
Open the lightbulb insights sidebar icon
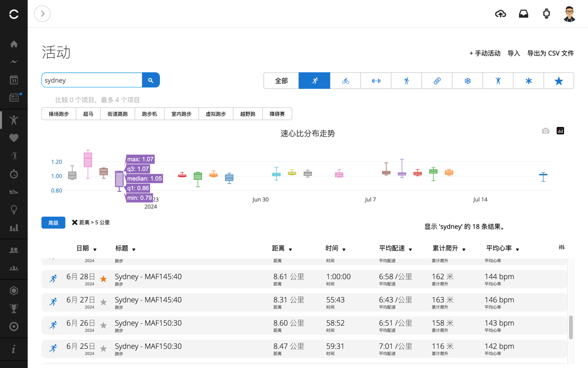[x=14, y=210]
